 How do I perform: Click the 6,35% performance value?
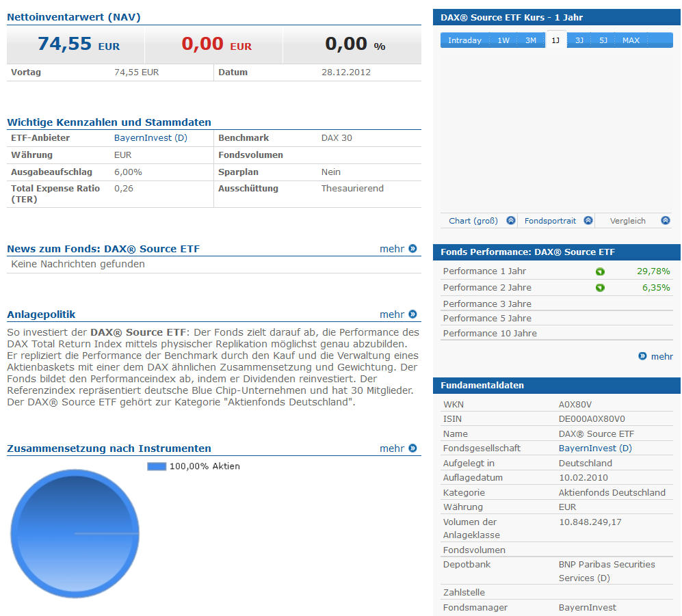(656, 288)
